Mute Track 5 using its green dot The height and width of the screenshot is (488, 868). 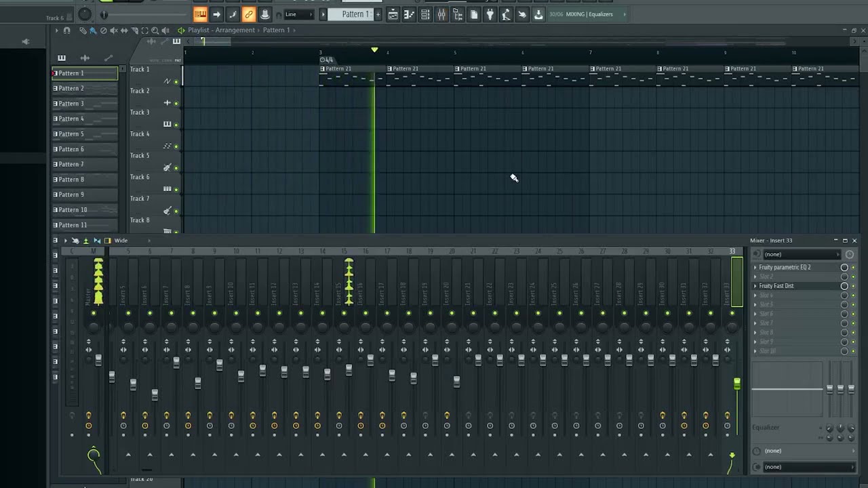pos(176,168)
